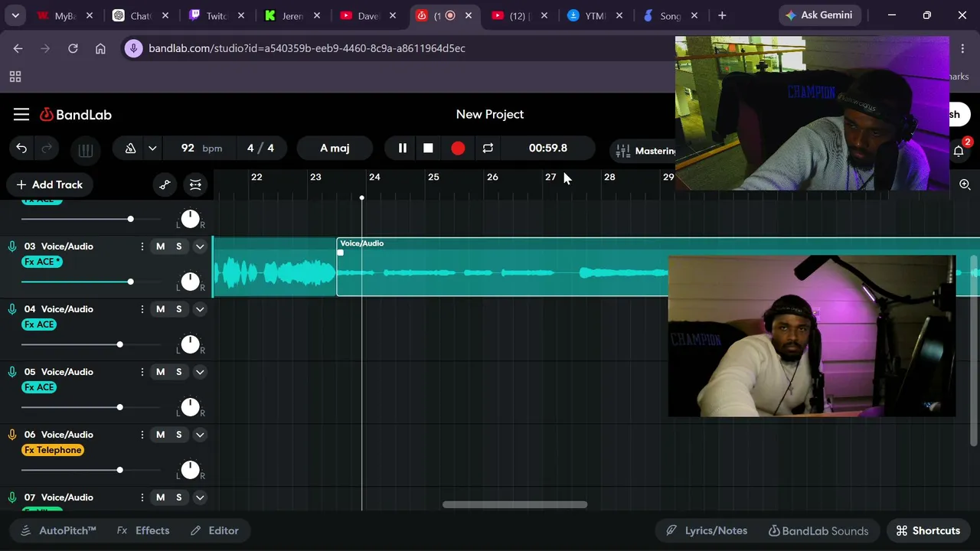Mute track 07 Voice/Audio

pyautogui.click(x=160, y=497)
